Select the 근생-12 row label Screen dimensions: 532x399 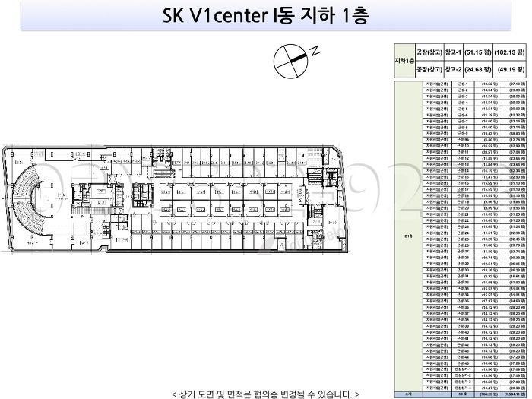pyautogui.click(x=463, y=158)
